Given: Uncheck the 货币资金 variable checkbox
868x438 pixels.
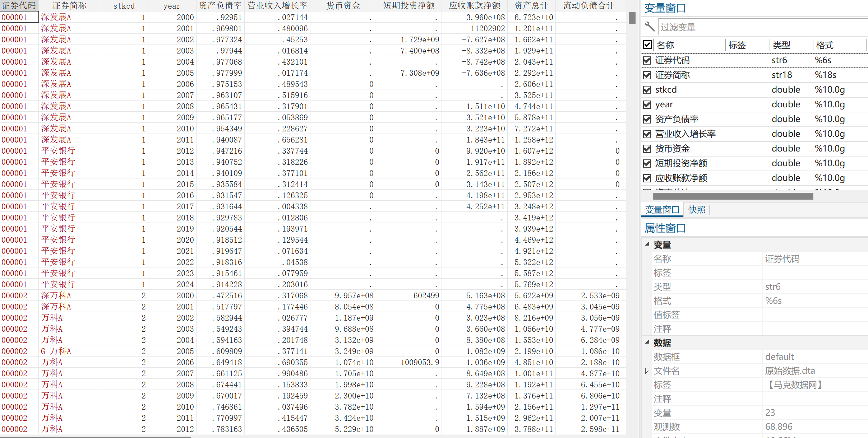Looking at the screenshot, I should click(x=647, y=149).
